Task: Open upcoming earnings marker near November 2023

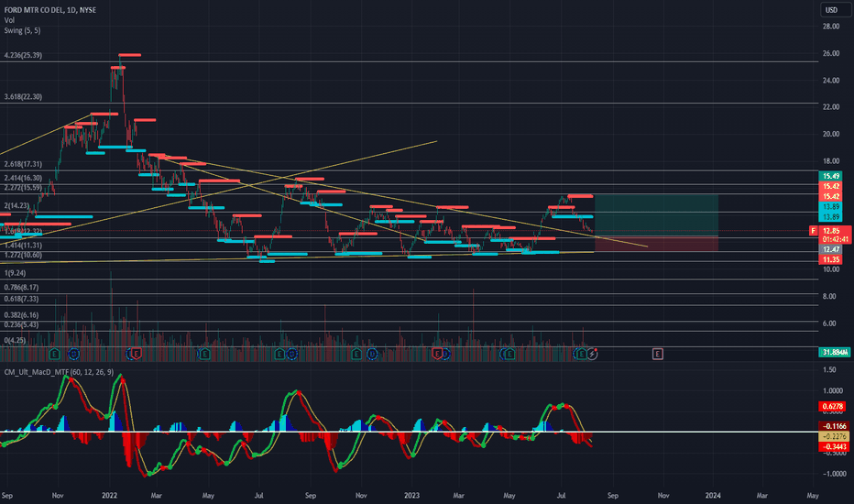Action: pos(657,354)
